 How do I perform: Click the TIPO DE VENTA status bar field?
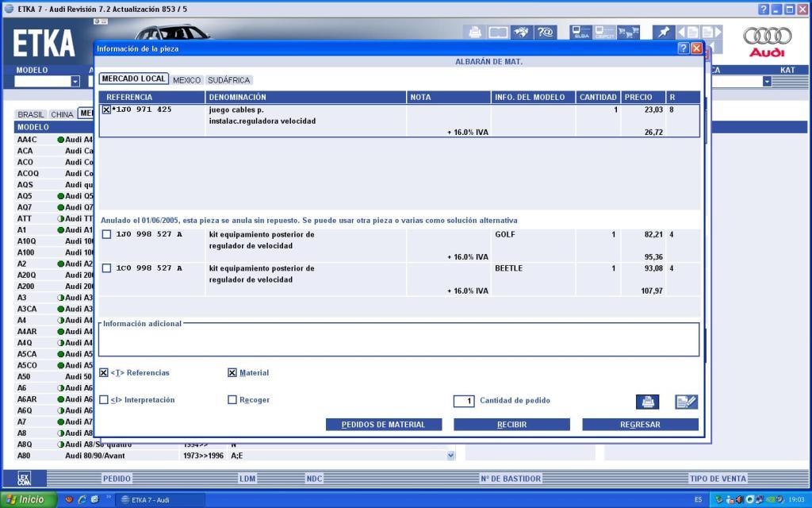[x=718, y=479]
